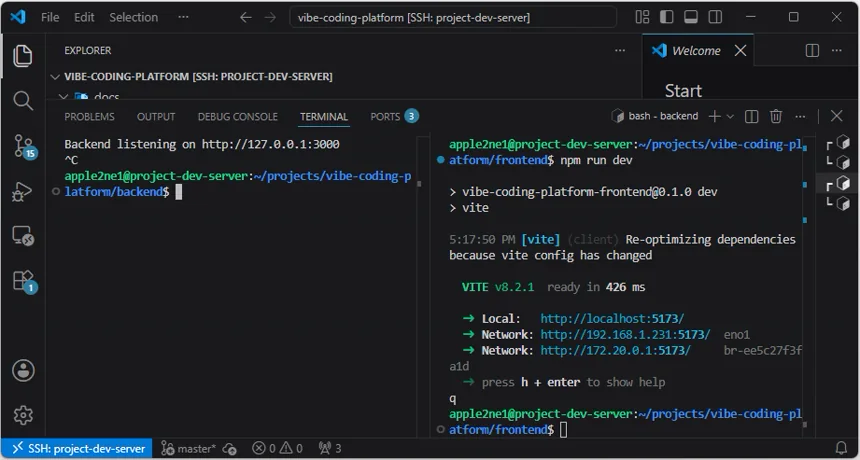
Task: Add a new terminal with plus
Action: click(714, 116)
